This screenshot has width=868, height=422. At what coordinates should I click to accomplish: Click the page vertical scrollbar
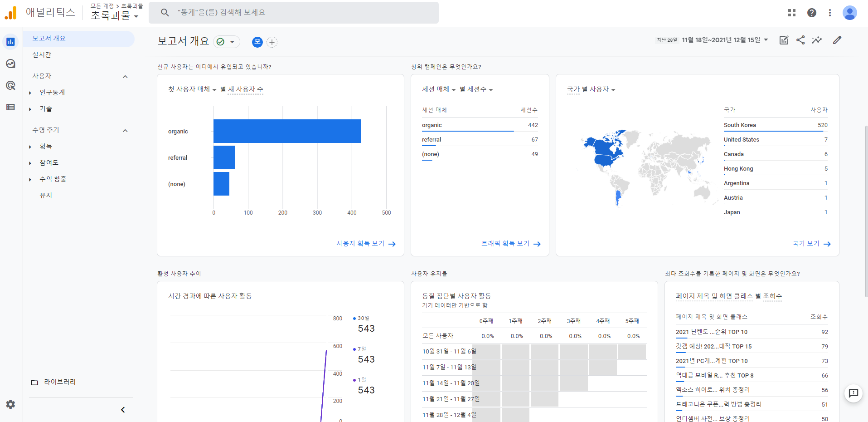coord(866,211)
